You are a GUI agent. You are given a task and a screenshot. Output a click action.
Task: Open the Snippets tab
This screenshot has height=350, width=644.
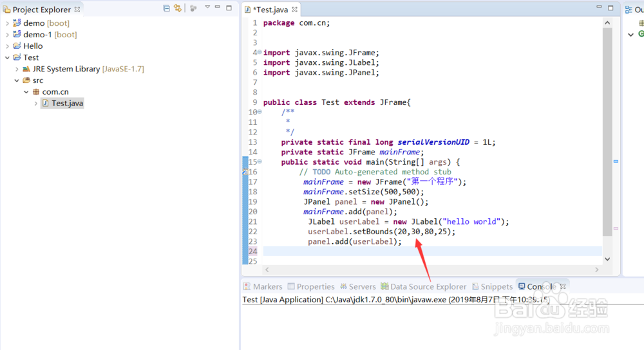tap(492, 286)
